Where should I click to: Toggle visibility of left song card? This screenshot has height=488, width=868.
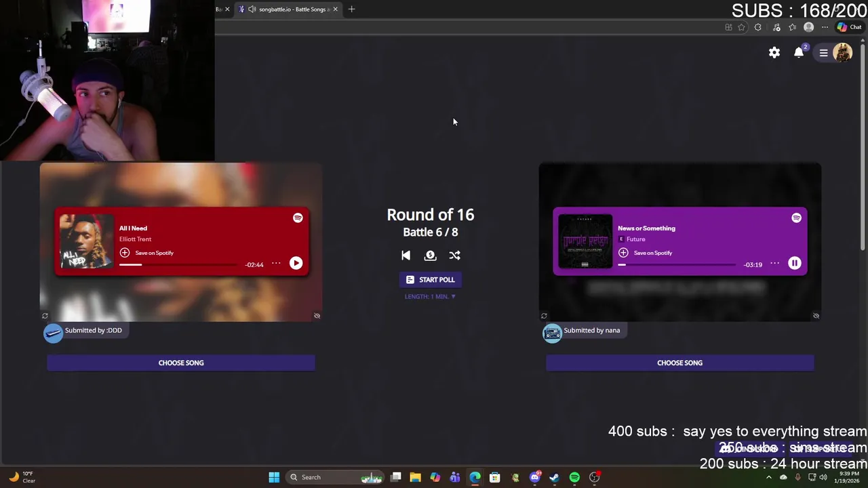tap(317, 316)
